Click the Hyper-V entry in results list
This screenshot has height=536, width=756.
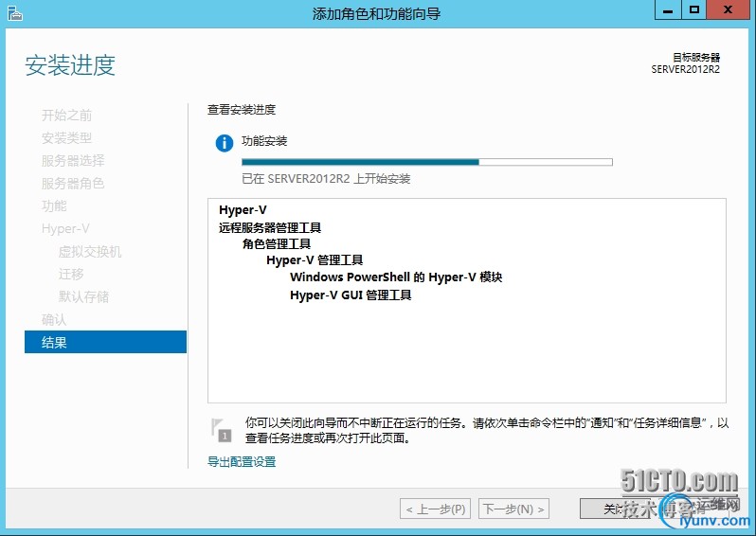(x=243, y=210)
